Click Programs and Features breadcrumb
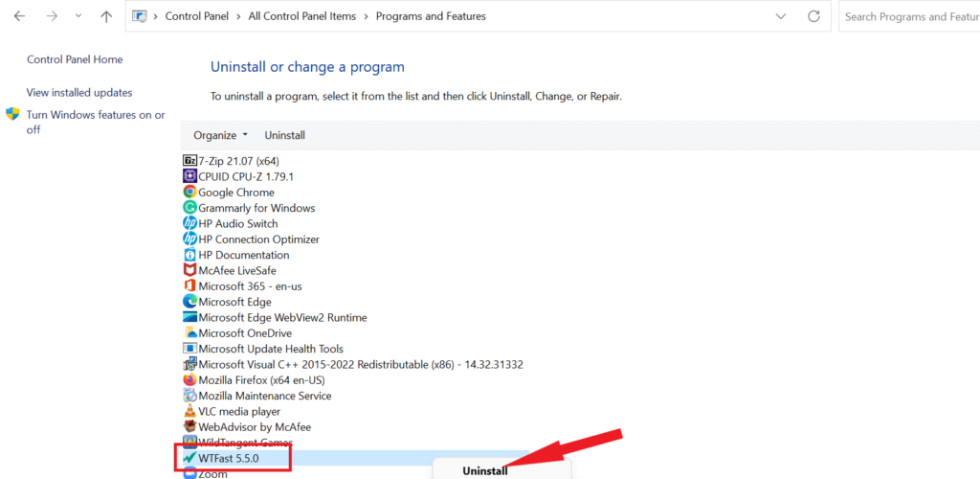The height and width of the screenshot is (479, 980). [431, 17]
